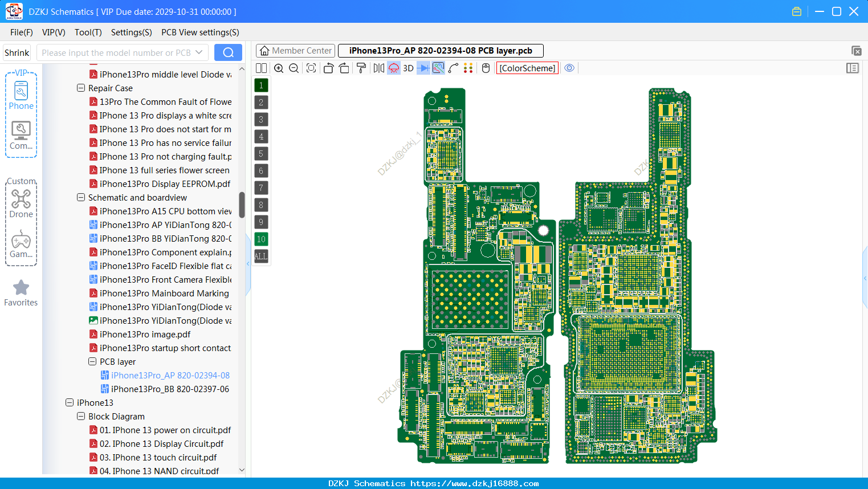
Task: Mirror flip the PCB view
Action: tap(379, 68)
